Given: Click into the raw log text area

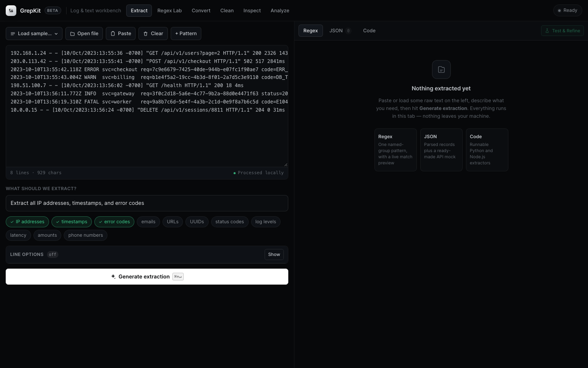Looking at the screenshot, I should tap(147, 106).
